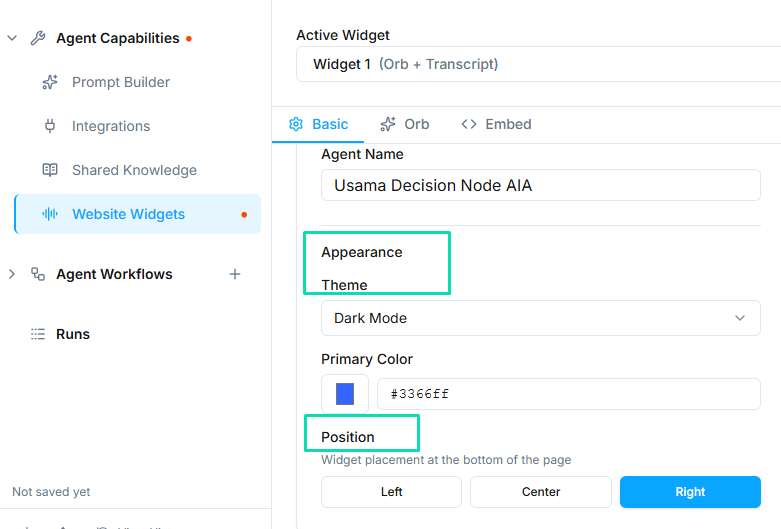Click the Agent Name text field
Screen dimensions: 781x529
pyautogui.click(x=540, y=185)
